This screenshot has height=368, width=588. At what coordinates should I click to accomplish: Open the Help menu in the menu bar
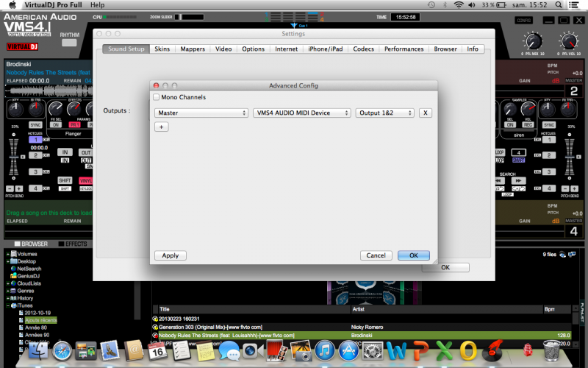click(98, 5)
